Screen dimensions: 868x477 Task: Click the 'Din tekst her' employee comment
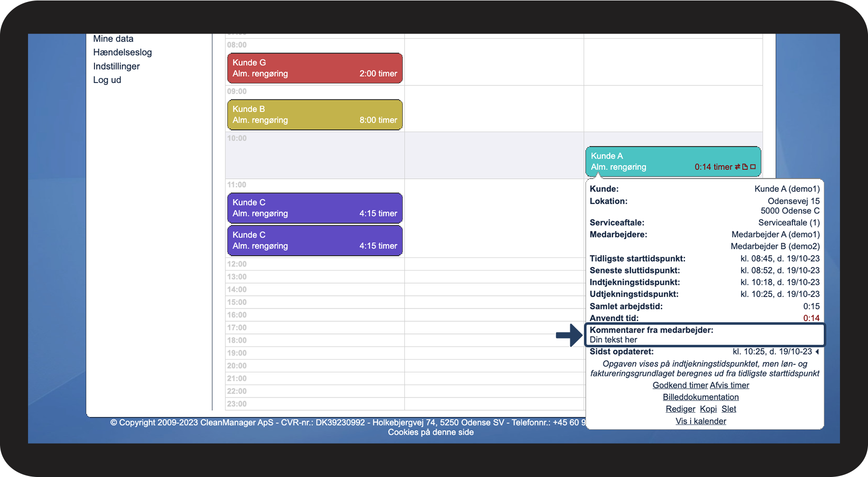[613, 340]
